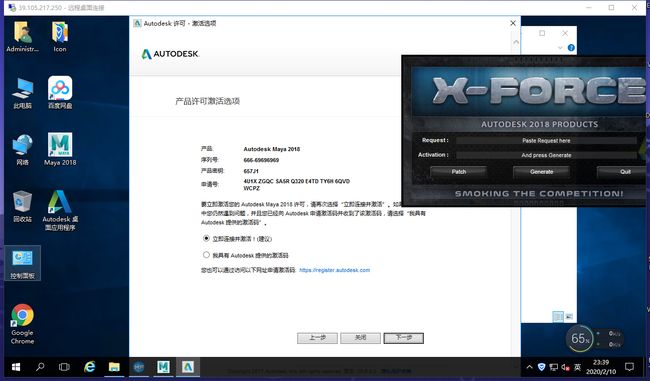
Task: Close the Autodesk license activation dialog
Action: coord(513,23)
